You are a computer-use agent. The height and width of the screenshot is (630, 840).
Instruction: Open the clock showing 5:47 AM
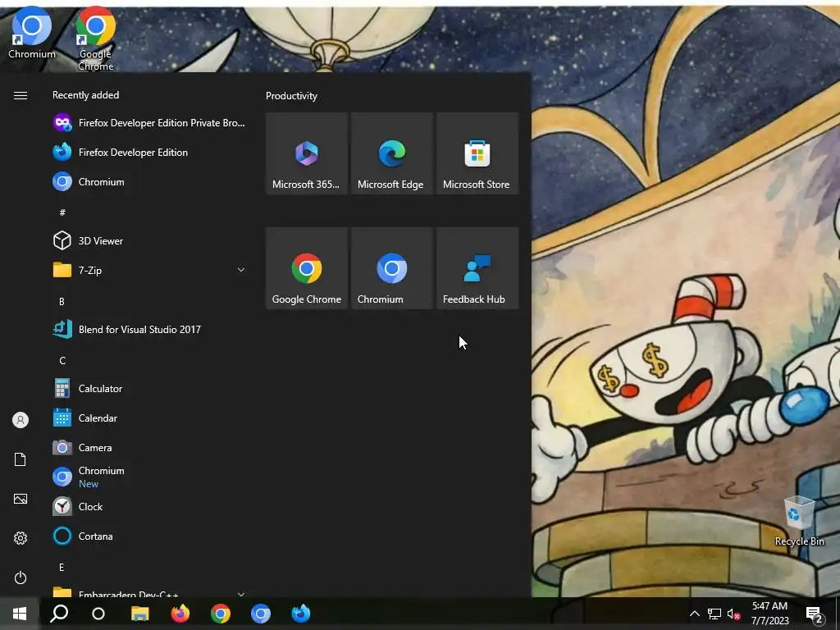pos(769,614)
